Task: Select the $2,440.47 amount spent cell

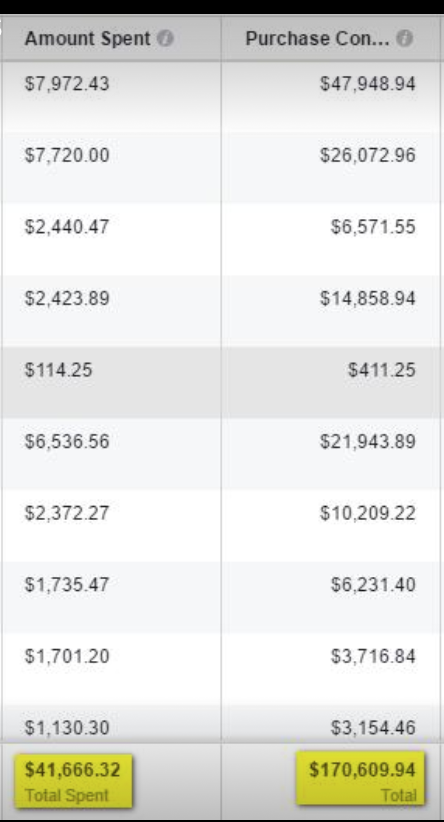Action: (111, 239)
